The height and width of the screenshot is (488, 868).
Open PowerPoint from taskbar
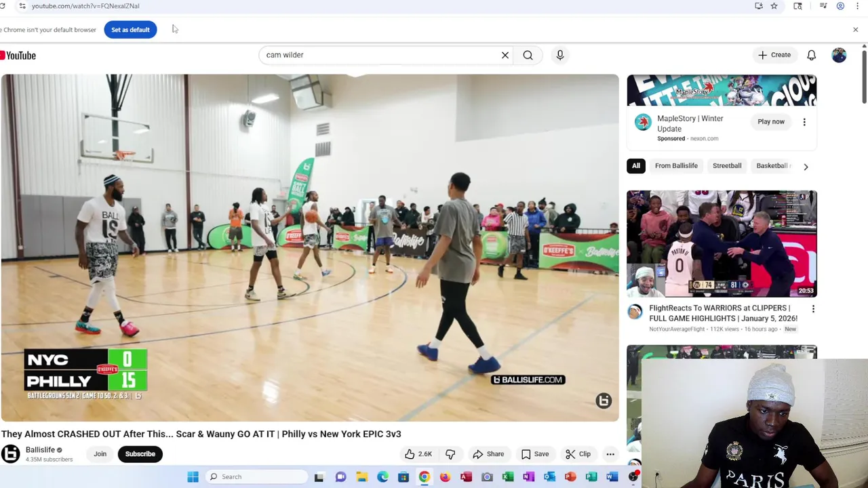pos(570,477)
